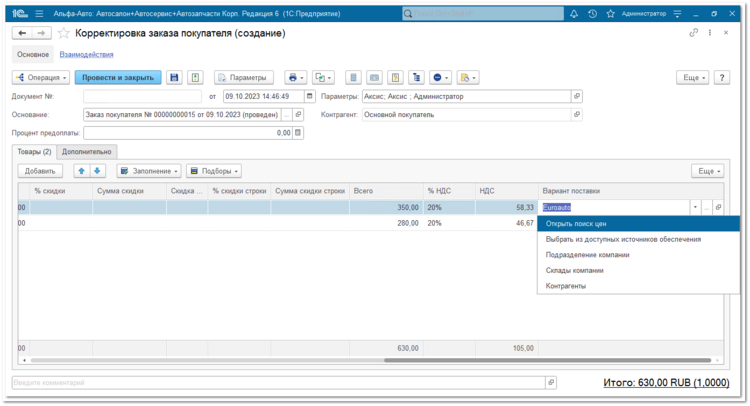
Task: Expand the yellow reports dropdown in toolbar
Action: [468, 77]
